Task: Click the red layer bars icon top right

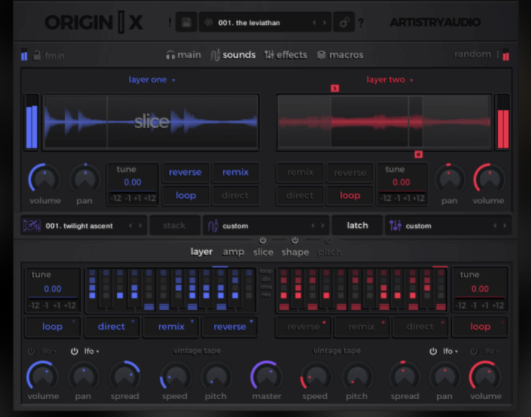Action: (x=506, y=55)
